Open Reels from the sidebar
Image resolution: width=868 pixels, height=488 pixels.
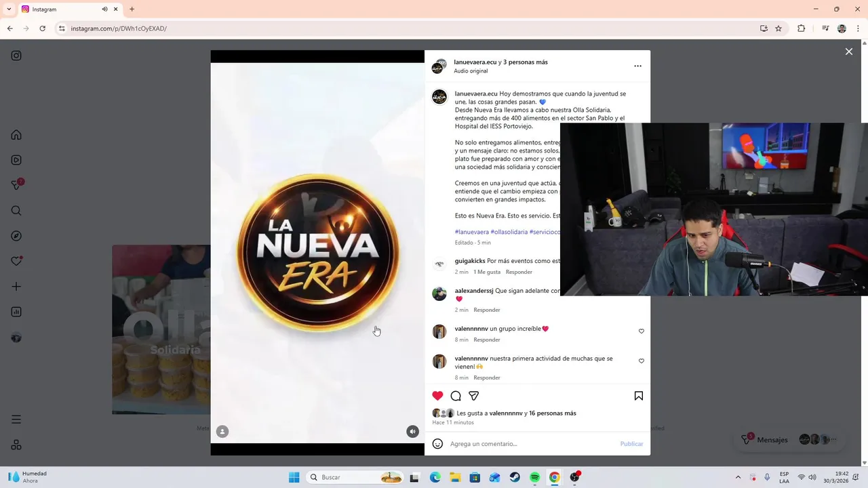(x=16, y=160)
